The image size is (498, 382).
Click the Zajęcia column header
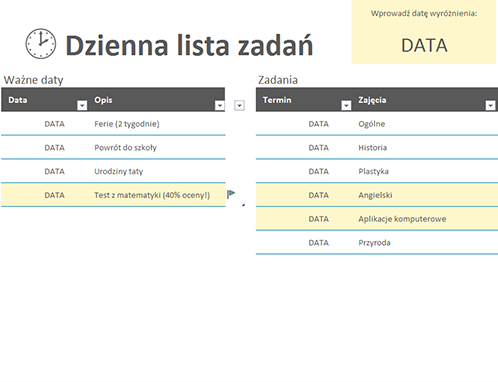coord(372,100)
